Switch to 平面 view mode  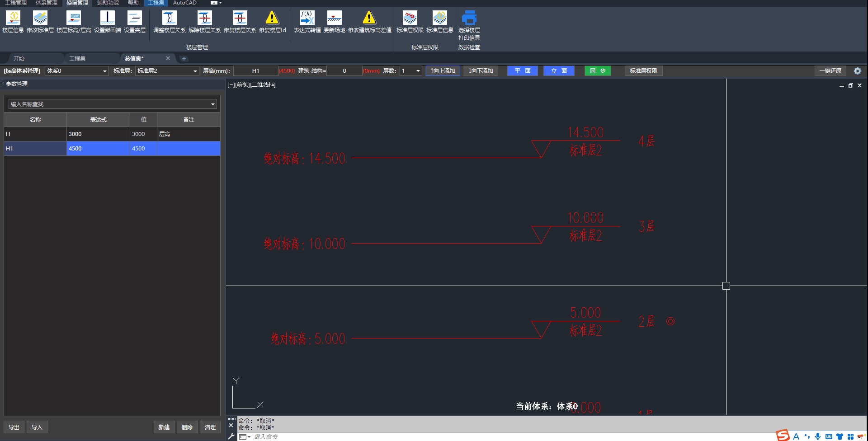click(x=522, y=71)
